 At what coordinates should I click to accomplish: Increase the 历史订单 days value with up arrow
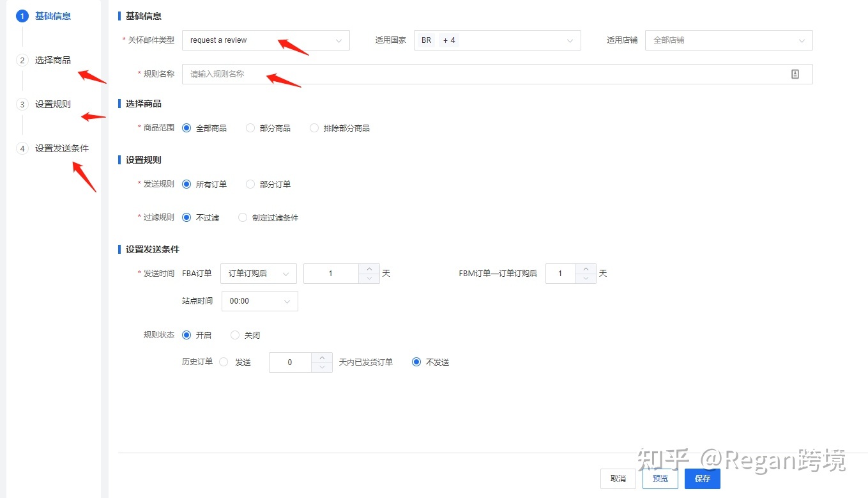tap(323, 358)
